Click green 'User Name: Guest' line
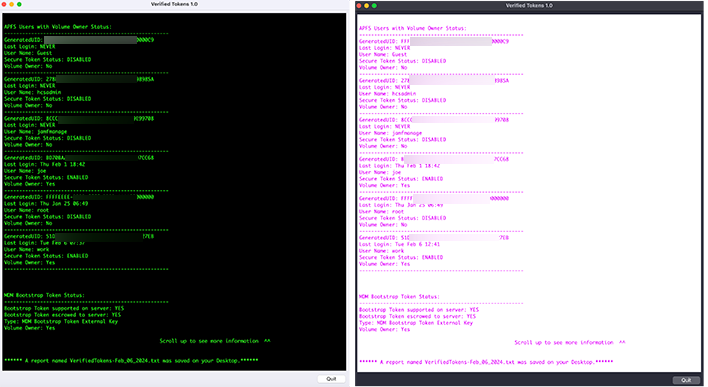The image size is (708, 387). pyautogui.click(x=28, y=53)
